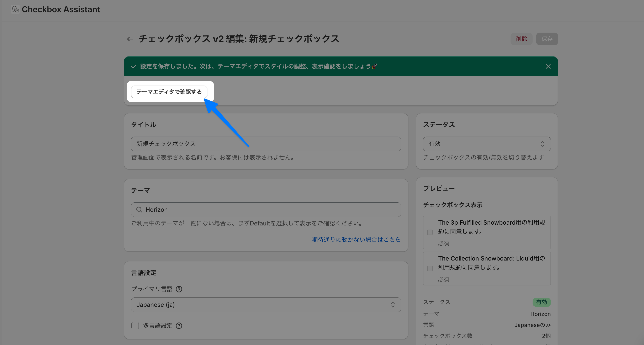
Task: Check the Collection Snowboard: Liquid preview checkbox
Action: click(x=430, y=268)
